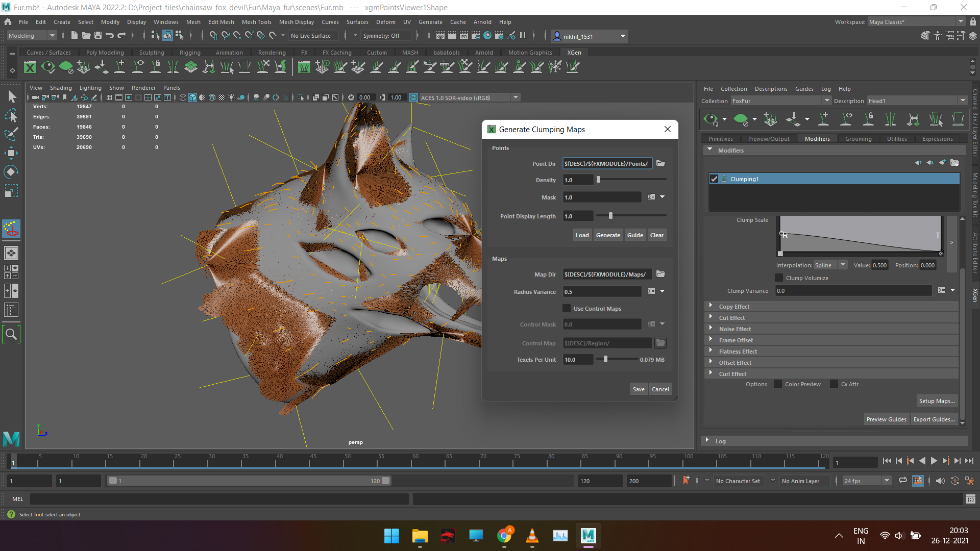Open the Generate menu
This screenshot has width=980, height=551.
pyautogui.click(x=430, y=21)
